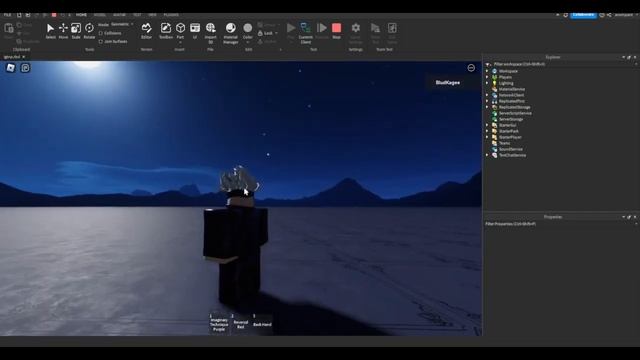Click the blue Collaborate button
Viewport: 640px width, 360px height.
583,15
